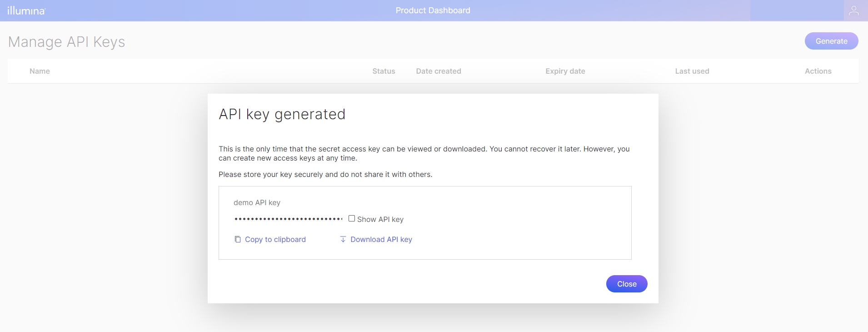Click the API key generated dialog title

coord(282,114)
